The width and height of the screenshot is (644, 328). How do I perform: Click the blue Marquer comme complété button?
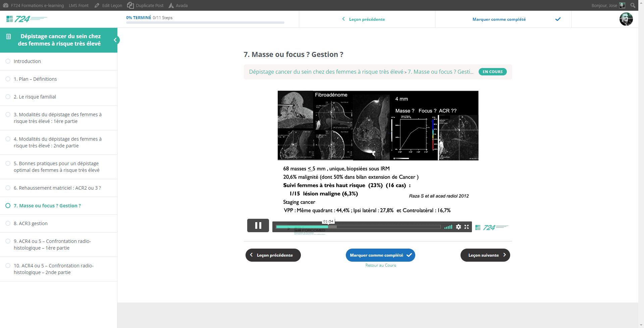380,255
